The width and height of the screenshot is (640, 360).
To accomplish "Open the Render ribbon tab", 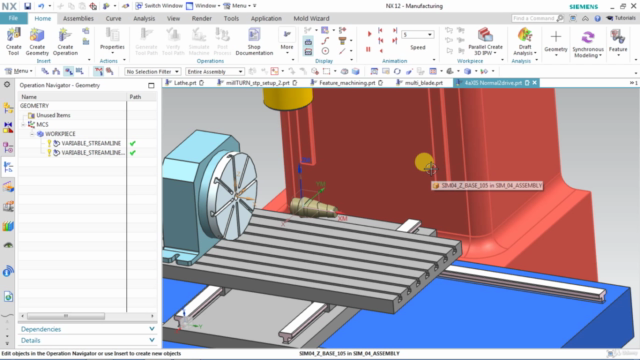I will tap(202, 18).
